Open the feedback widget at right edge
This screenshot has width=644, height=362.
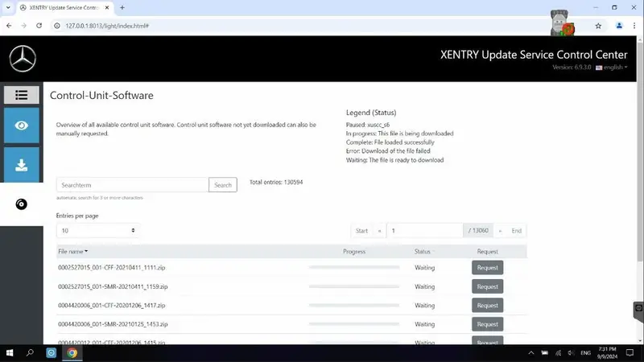638,312
